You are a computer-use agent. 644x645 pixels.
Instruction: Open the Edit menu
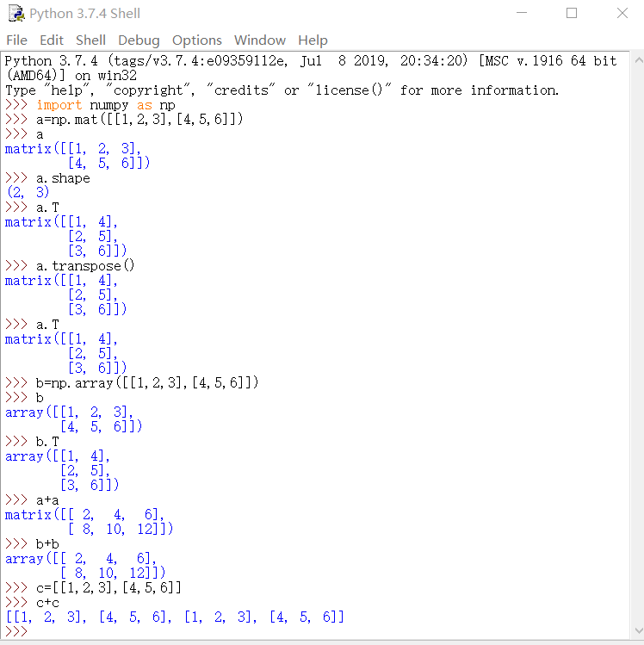(52, 40)
